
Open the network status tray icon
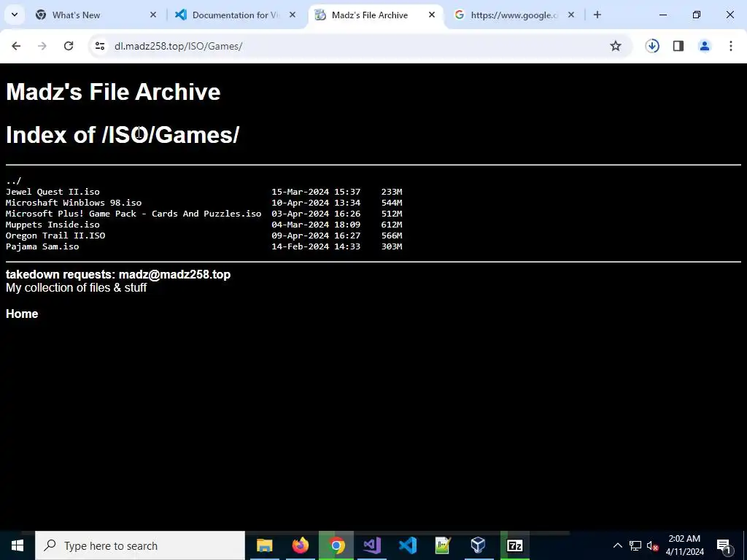pos(635,545)
